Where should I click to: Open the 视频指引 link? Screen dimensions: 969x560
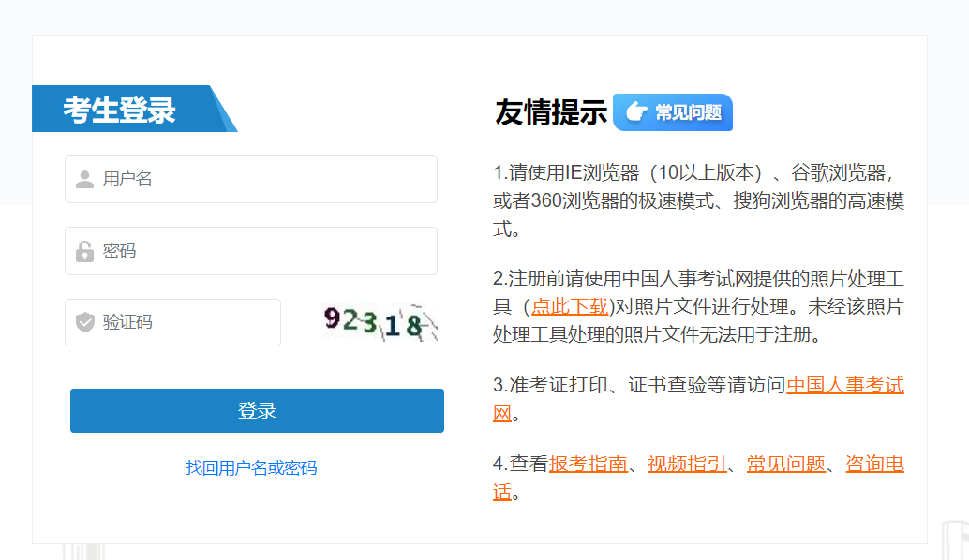click(x=687, y=464)
